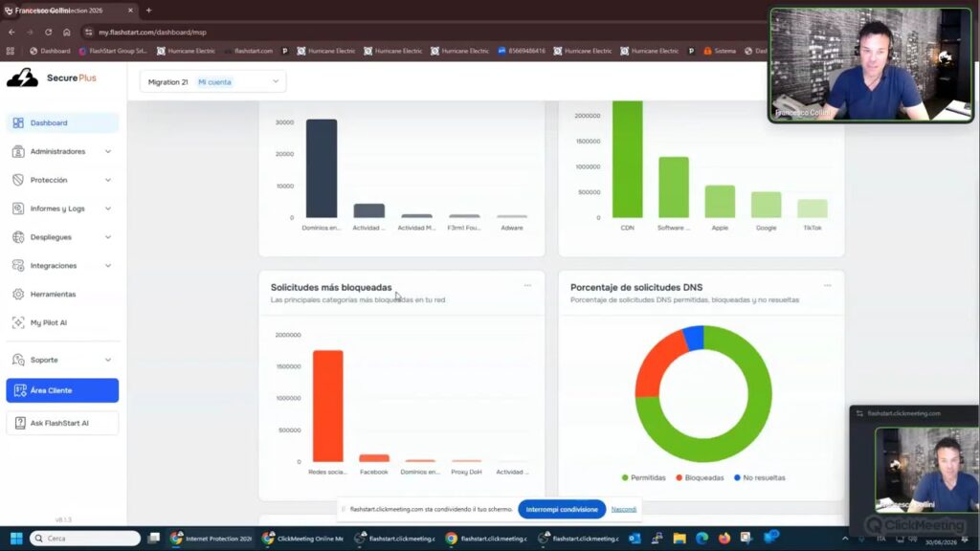Click the Soporte headset icon
This screenshot has width=980, height=551.
click(18, 360)
